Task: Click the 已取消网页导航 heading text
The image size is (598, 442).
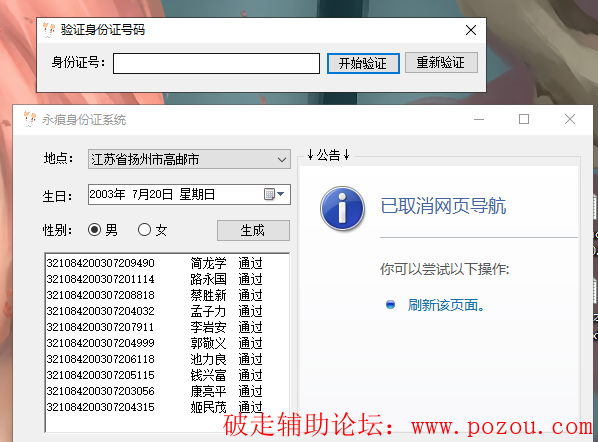Action: (x=443, y=206)
